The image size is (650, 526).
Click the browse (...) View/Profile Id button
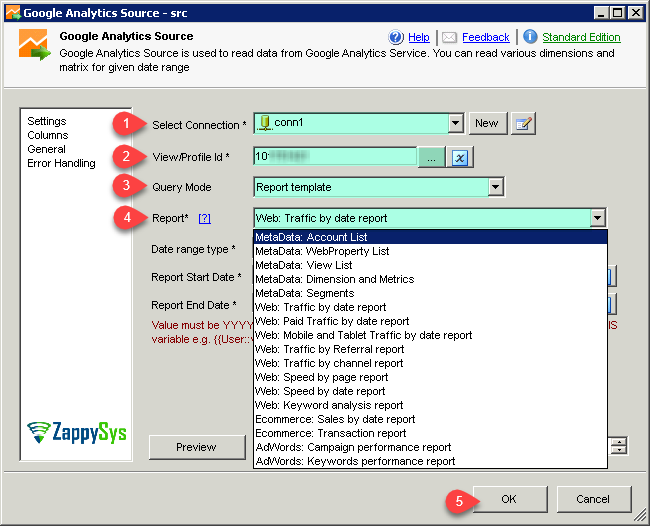(x=431, y=157)
